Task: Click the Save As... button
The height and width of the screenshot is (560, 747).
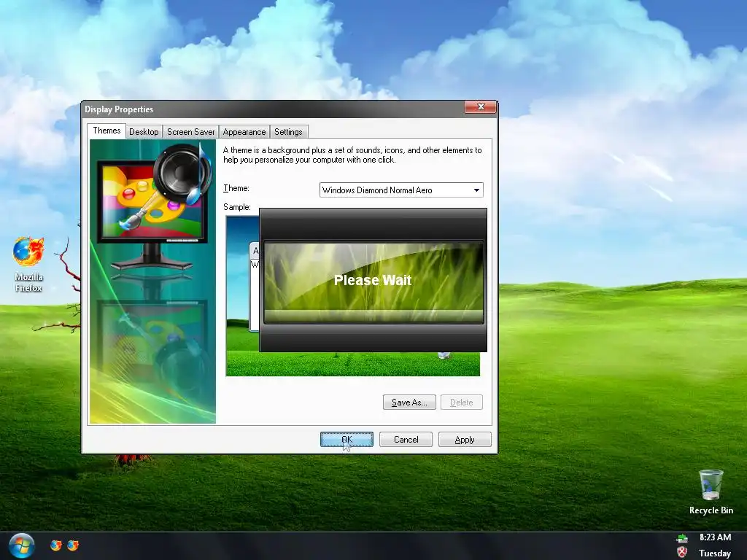Action: [x=409, y=402]
